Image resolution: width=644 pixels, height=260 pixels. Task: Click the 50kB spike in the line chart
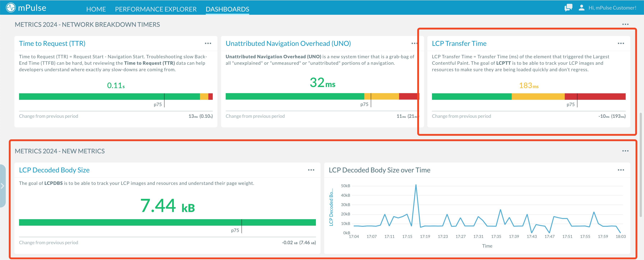[x=416, y=185]
